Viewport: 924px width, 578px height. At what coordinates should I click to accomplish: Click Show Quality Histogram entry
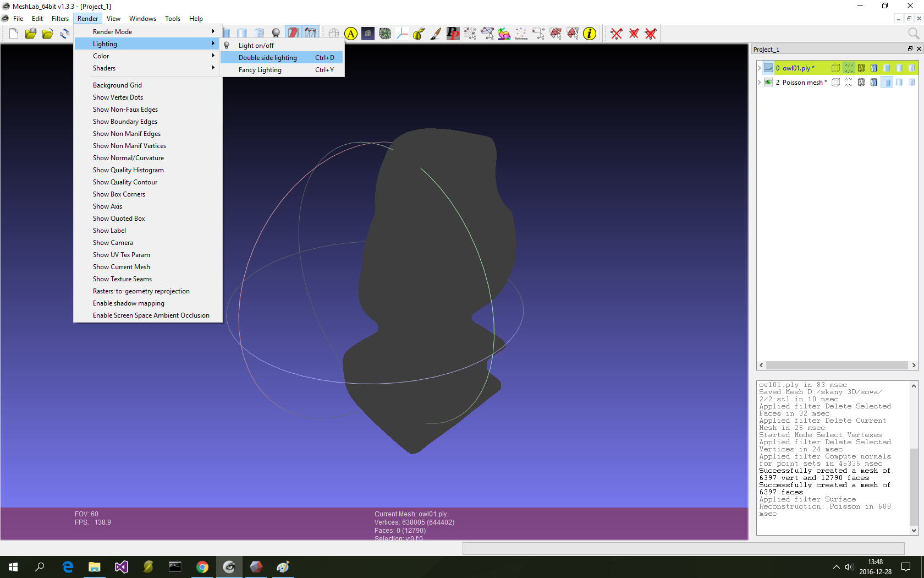tap(148, 170)
